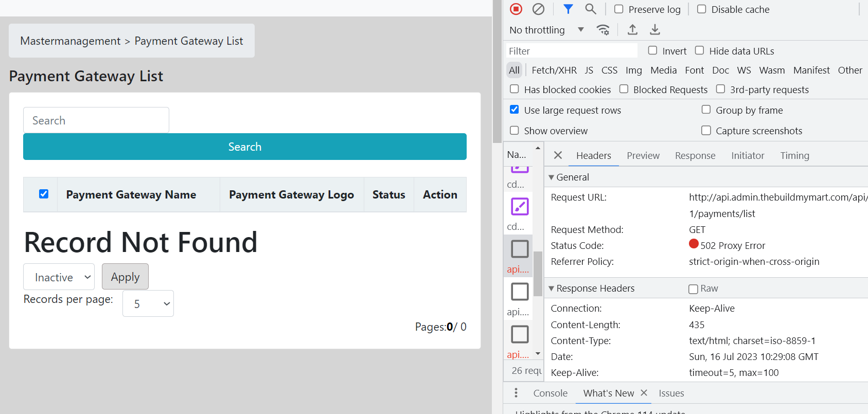Close the What's New drawer tab
This screenshot has width=868, height=414.
[644, 393]
